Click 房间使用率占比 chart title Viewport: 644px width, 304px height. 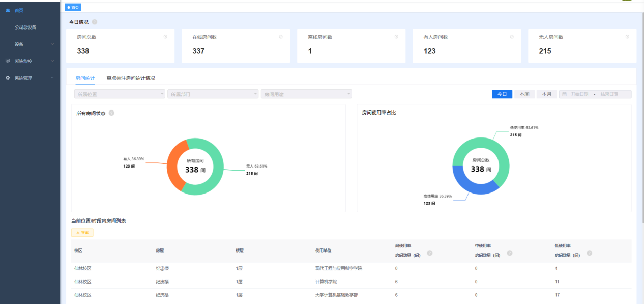[379, 113]
